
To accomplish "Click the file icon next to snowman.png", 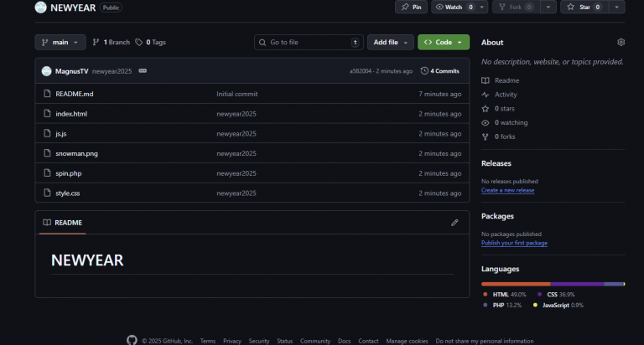I will coord(47,153).
